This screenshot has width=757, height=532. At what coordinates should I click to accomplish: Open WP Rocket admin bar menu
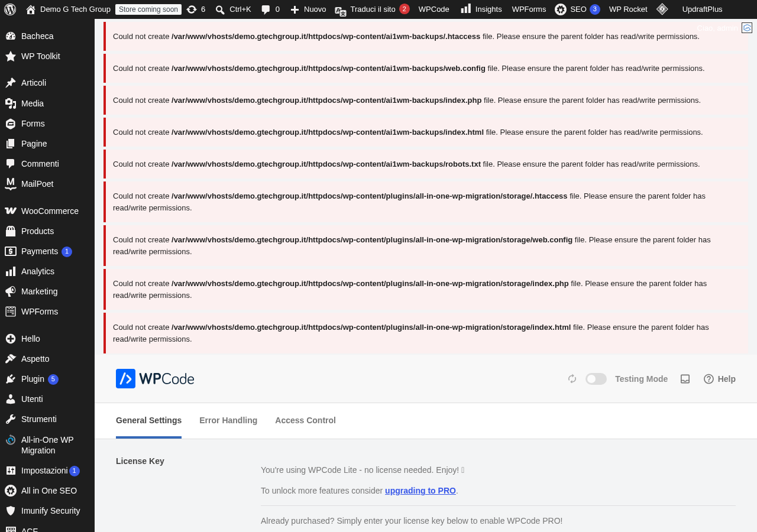(628, 9)
